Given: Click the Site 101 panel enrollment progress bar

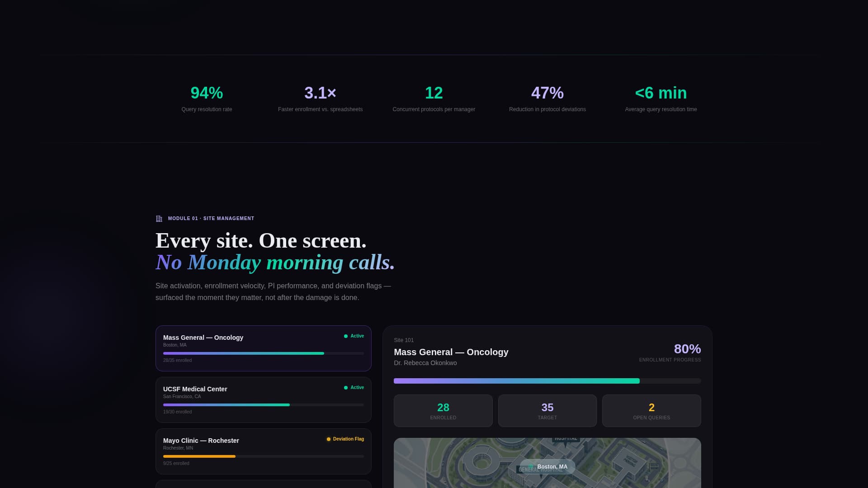Looking at the screenshot, I should (547, 381).
